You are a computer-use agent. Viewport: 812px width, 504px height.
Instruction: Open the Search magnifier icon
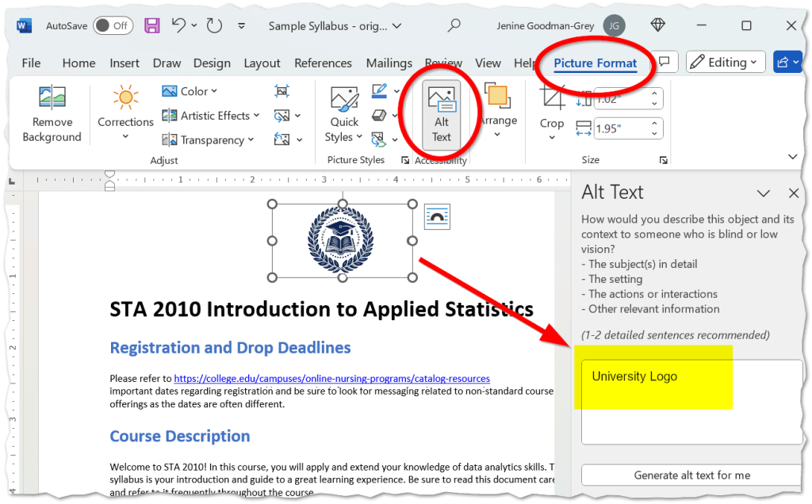click(x=454, y=25)
